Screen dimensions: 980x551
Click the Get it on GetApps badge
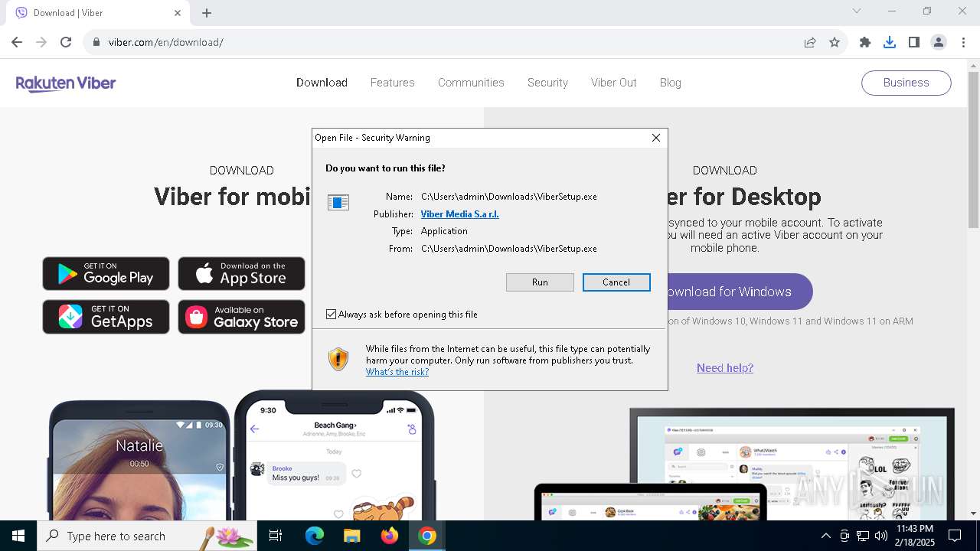point(106,317)
